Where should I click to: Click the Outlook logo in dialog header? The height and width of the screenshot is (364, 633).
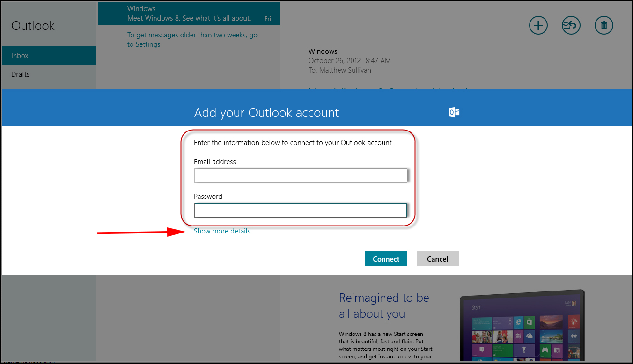454,112
